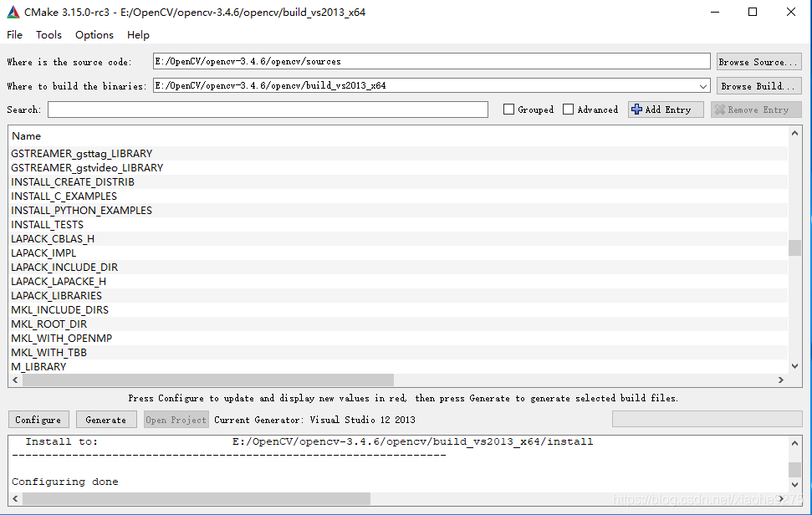
Task: Click the Generate button
Action: pos(106,419)
